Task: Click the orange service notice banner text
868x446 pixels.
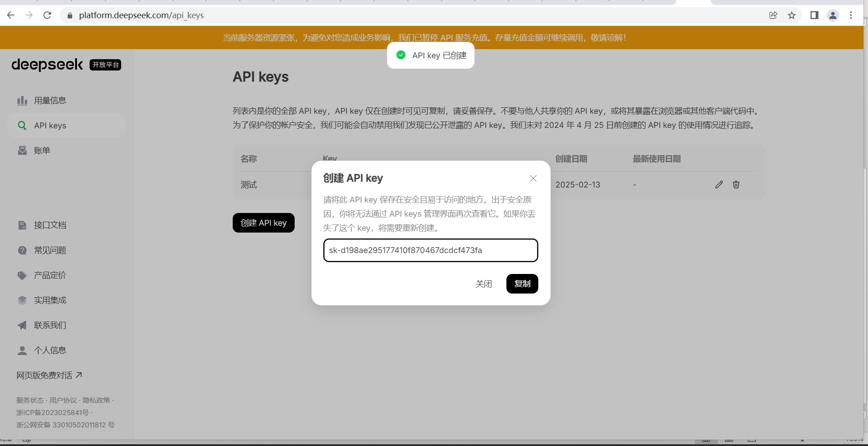Action: coord(424,38)
